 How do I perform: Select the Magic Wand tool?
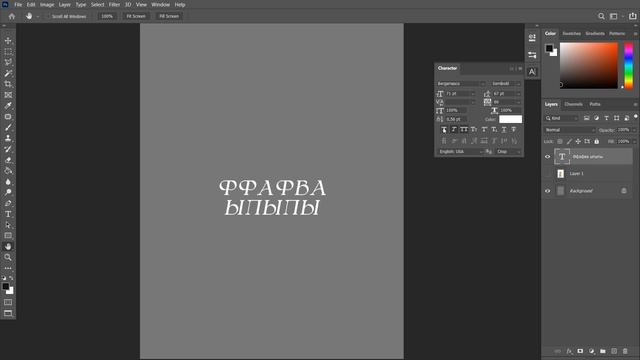coord(8,73)
